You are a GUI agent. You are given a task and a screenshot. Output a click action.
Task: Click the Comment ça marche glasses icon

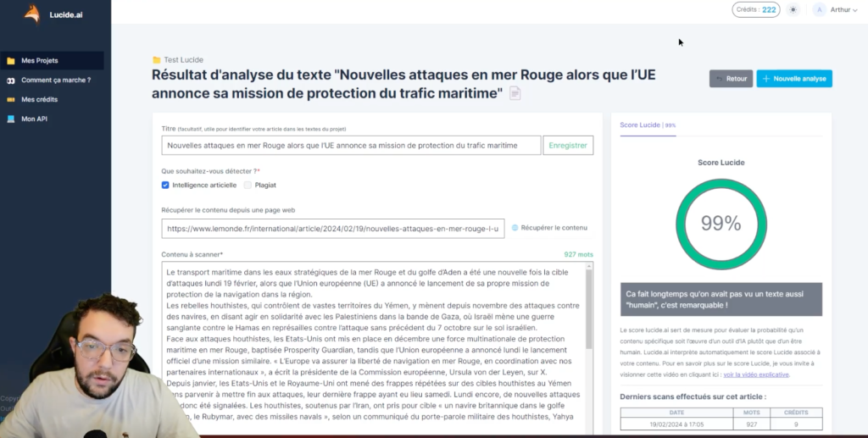tap(10, 80)
